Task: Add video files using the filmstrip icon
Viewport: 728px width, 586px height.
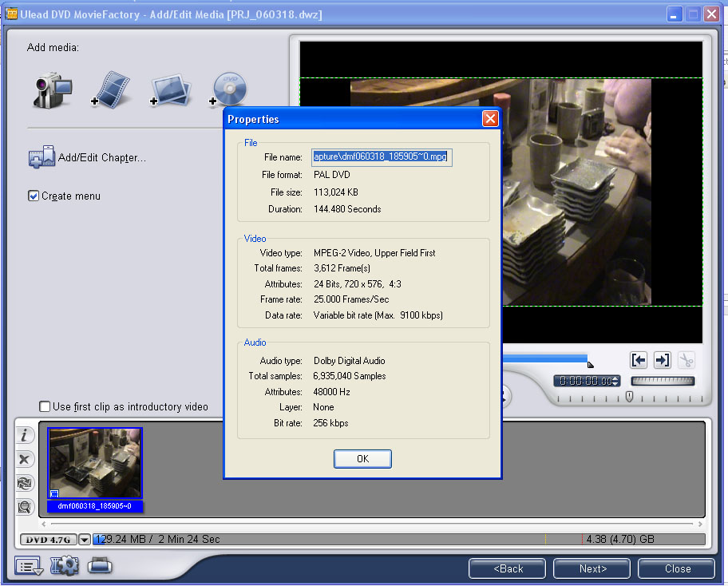Action: [109, 90]
